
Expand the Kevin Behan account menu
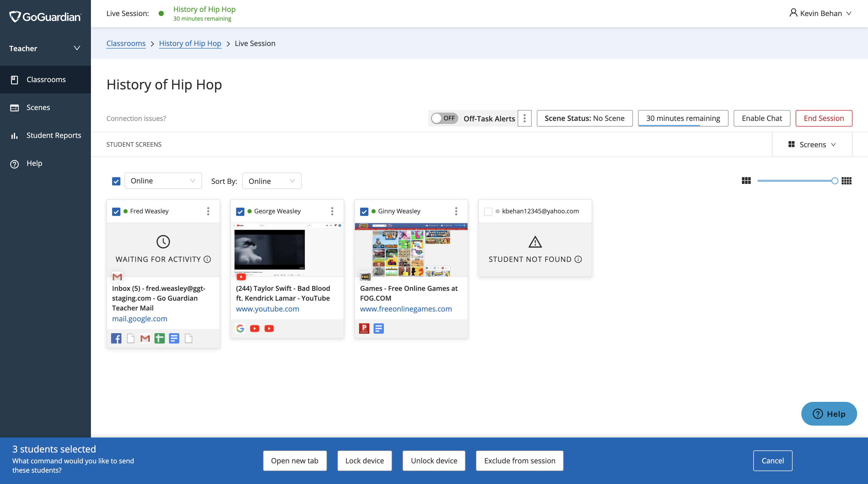[821, 13]
